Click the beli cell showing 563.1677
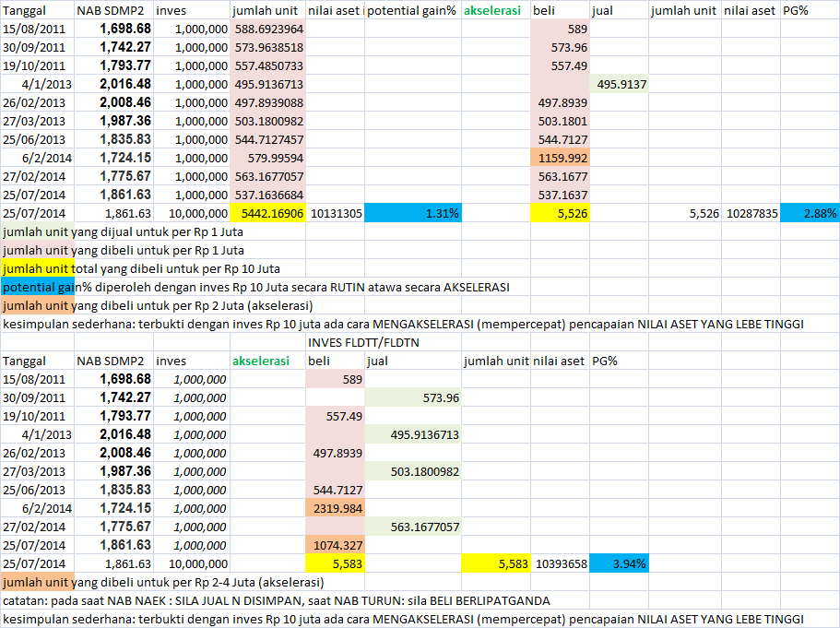This screenshot has height=628, width=840. (561, 176)
